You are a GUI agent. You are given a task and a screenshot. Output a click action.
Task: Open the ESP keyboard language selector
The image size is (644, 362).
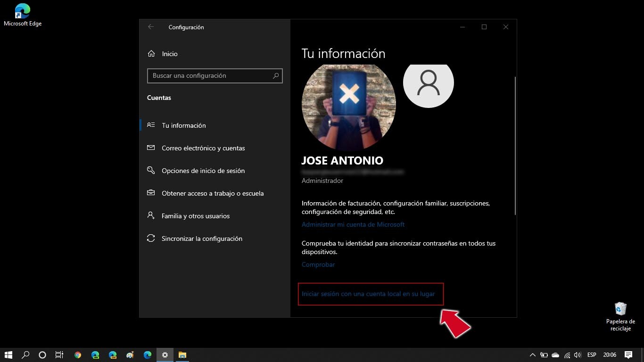click(x=592, y=355)
